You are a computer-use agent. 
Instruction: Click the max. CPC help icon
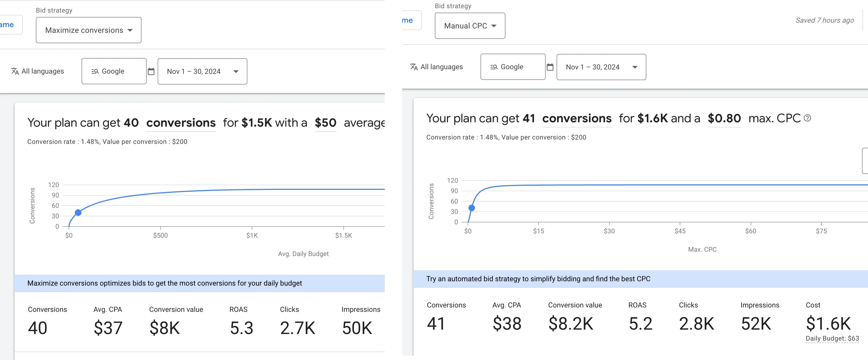point(807,118)
